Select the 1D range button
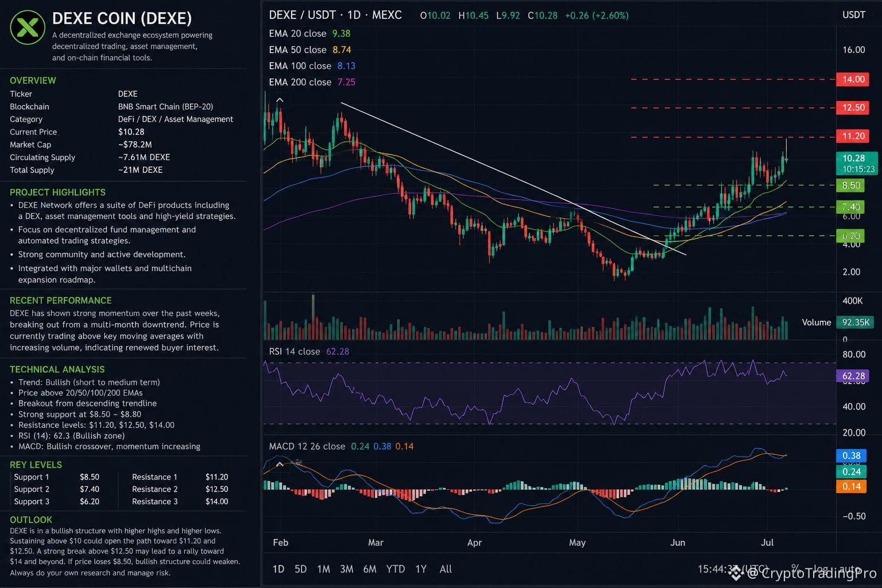The height and width of the screenshot is (588, 882). 278,569
